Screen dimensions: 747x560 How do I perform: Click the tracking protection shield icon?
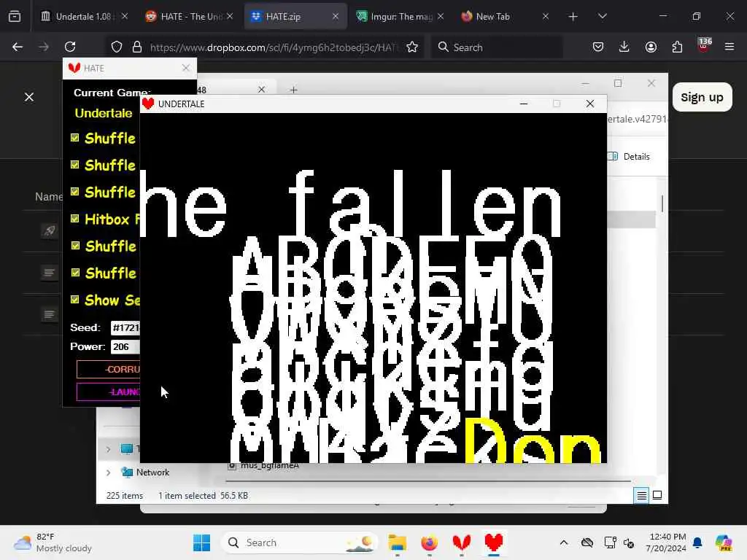click(x=117, y=47)
